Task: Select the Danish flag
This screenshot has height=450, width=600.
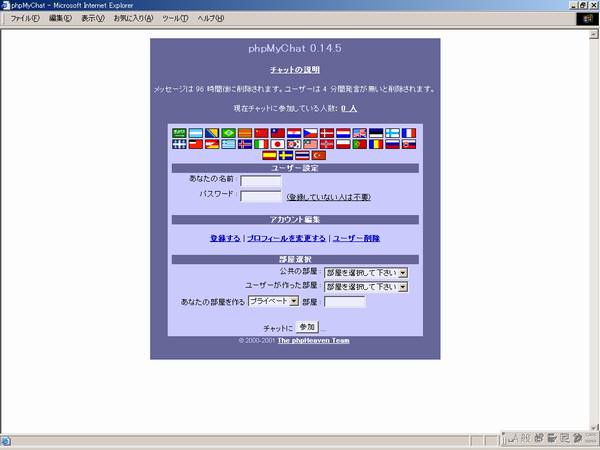Action: [x=327, y=133]
